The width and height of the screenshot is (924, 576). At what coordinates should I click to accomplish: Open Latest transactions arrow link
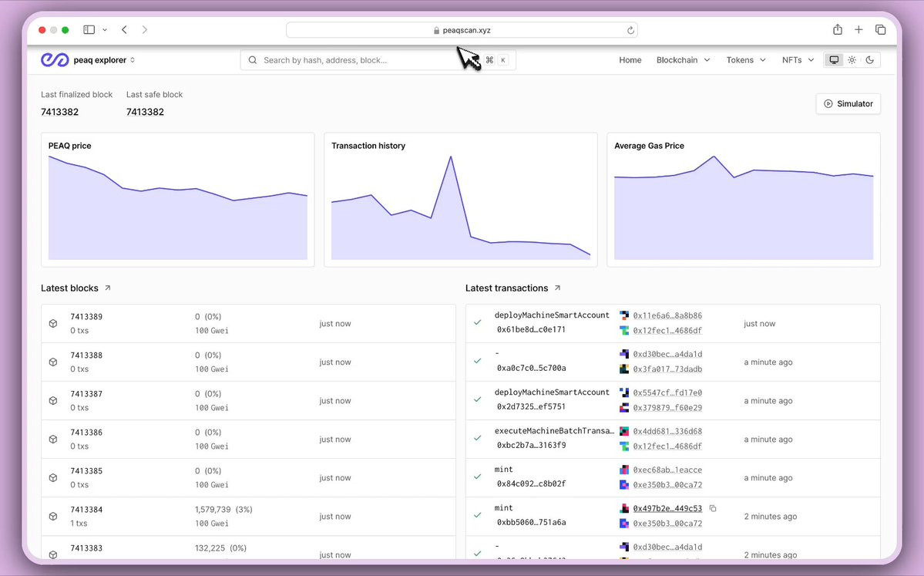click(x=557, y=288)
